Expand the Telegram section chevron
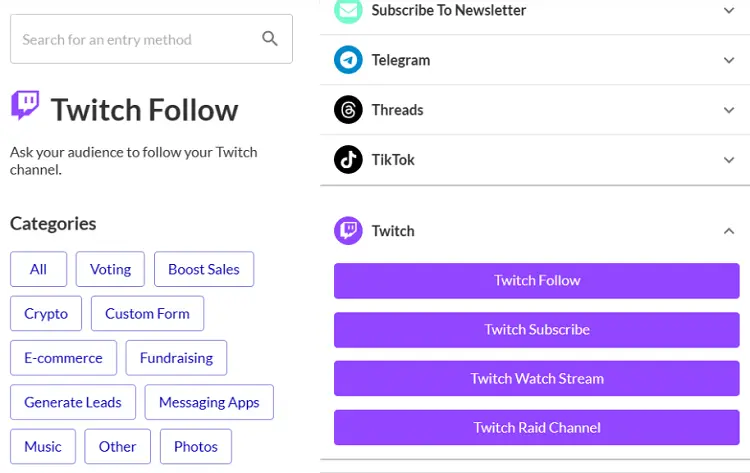750x473 pixels. (x=728, y=60)
